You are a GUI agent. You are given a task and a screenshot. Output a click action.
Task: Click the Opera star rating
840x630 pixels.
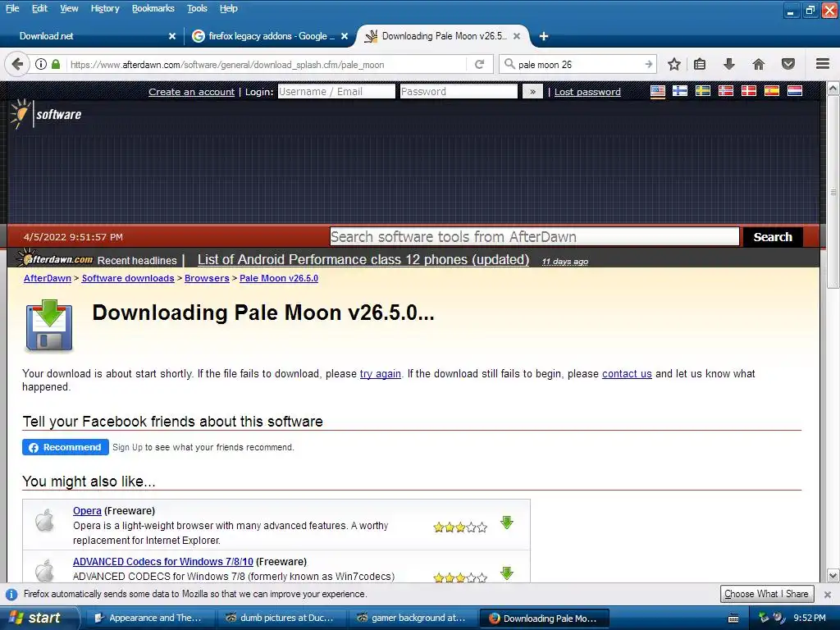point(460,527)
